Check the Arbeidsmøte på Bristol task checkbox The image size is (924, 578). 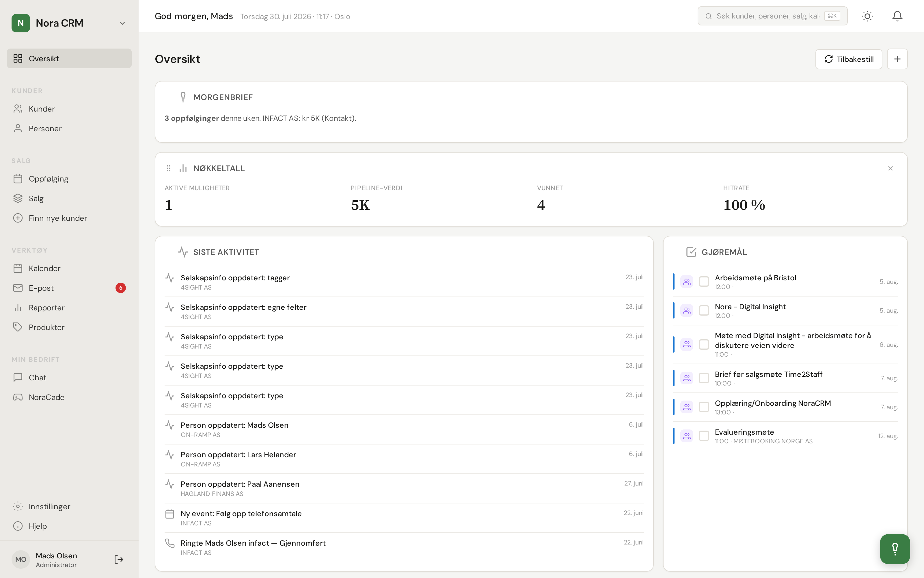tap(704, 282)
